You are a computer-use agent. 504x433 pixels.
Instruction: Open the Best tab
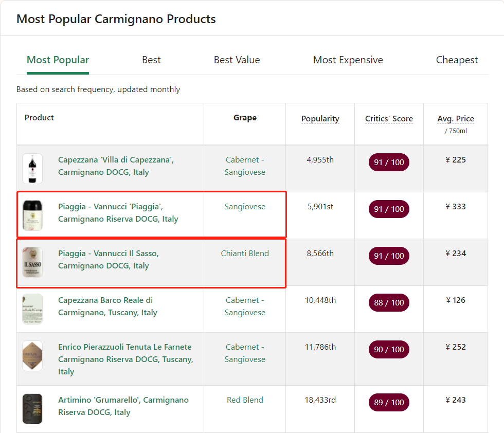pos(151,60)
